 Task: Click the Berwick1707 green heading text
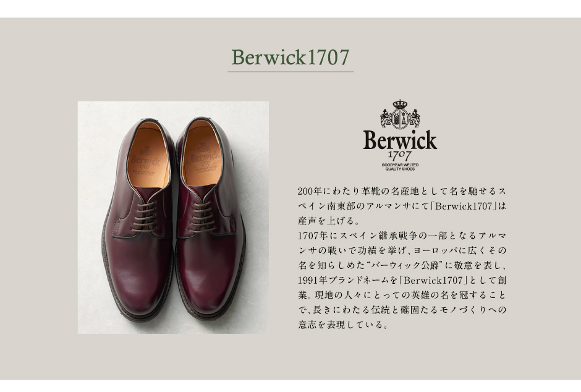pos(290,58)
